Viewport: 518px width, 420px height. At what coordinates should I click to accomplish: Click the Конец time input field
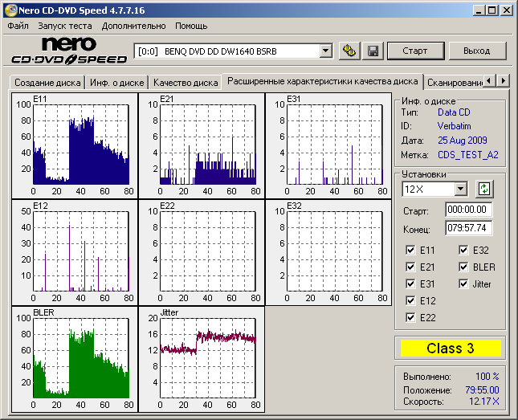tap(468, 227)
